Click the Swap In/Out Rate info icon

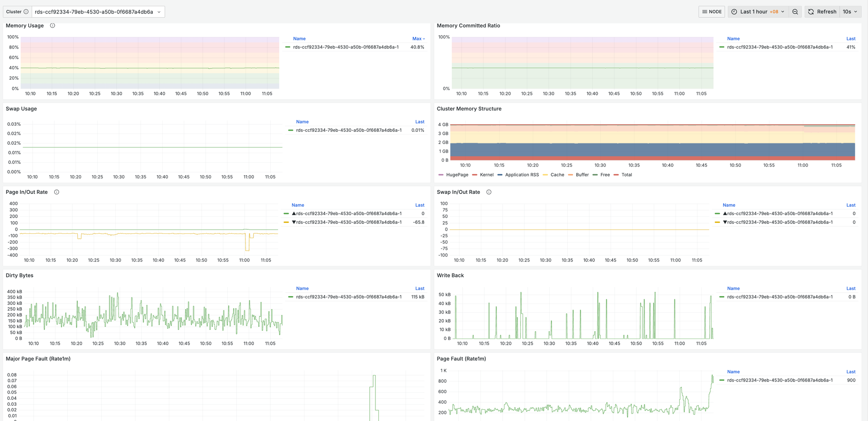[489, 192]
